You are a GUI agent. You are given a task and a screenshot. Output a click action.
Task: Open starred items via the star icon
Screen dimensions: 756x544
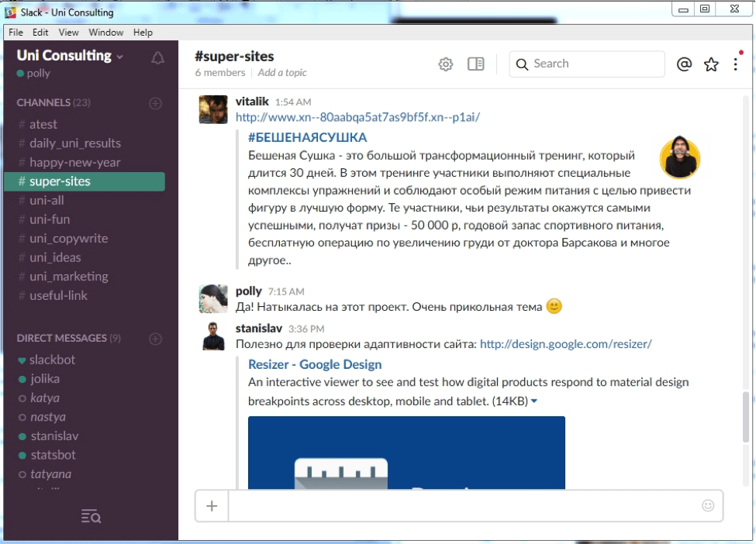[x=711, y=64]
